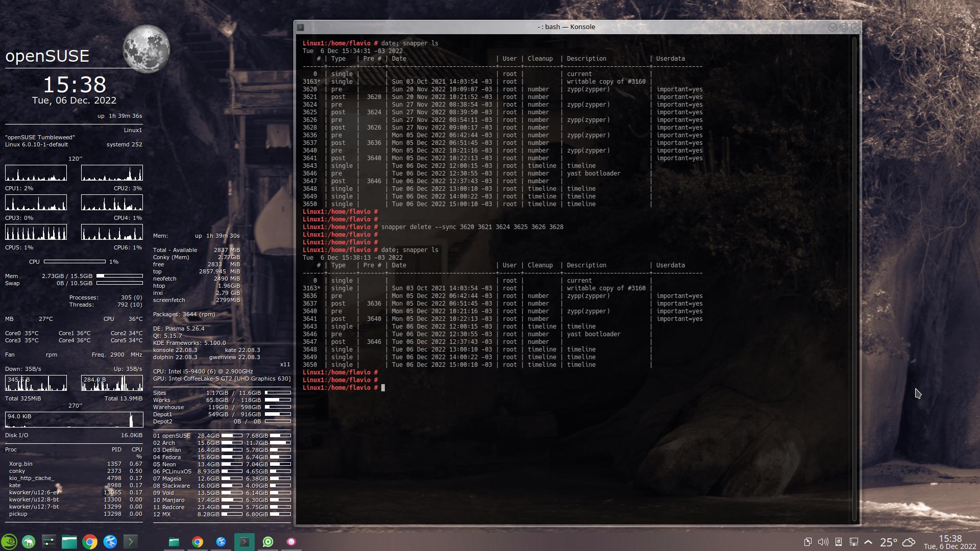Click the moon phase image in Conky
The image size is (980, 551).
(146, 49)
